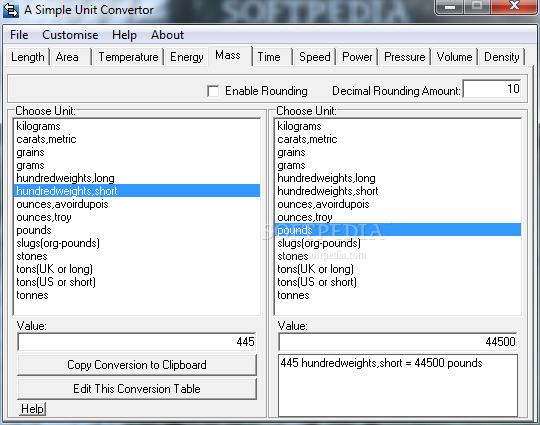Select ounces,troy in left unit list
This screenshot has width=540, height=425.
pos(137,217)
